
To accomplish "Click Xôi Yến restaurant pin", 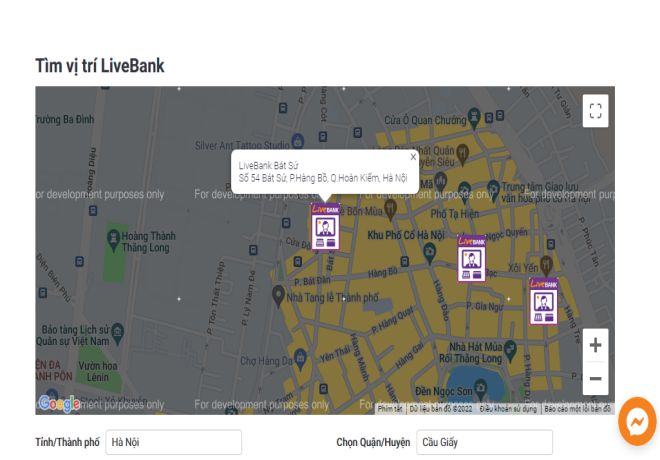I will coord(546,266).
